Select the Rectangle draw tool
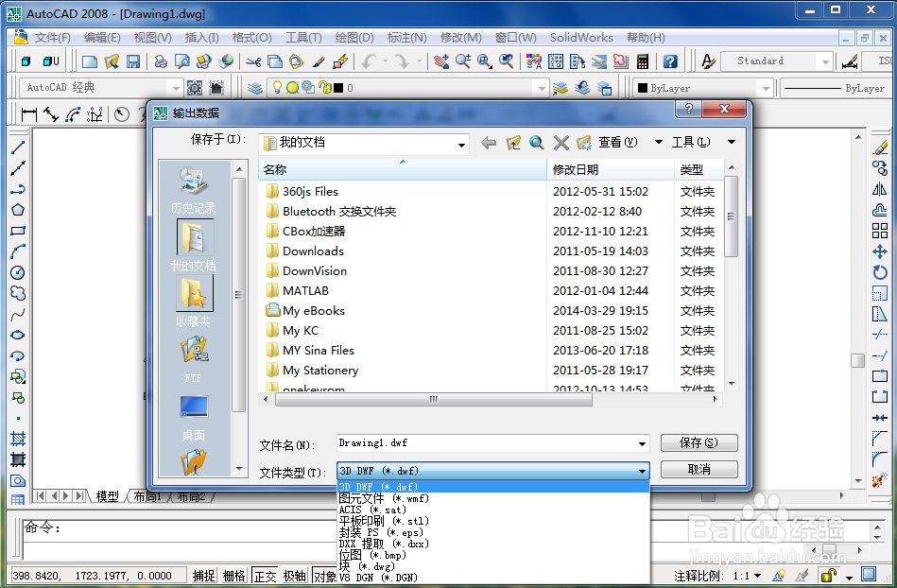 18,231
